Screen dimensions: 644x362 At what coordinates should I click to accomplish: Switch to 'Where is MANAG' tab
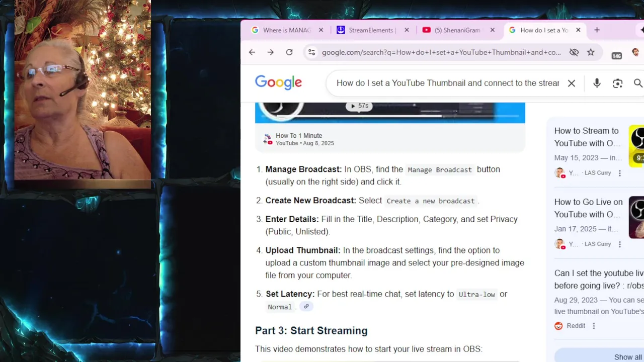(x=287, y=30)
